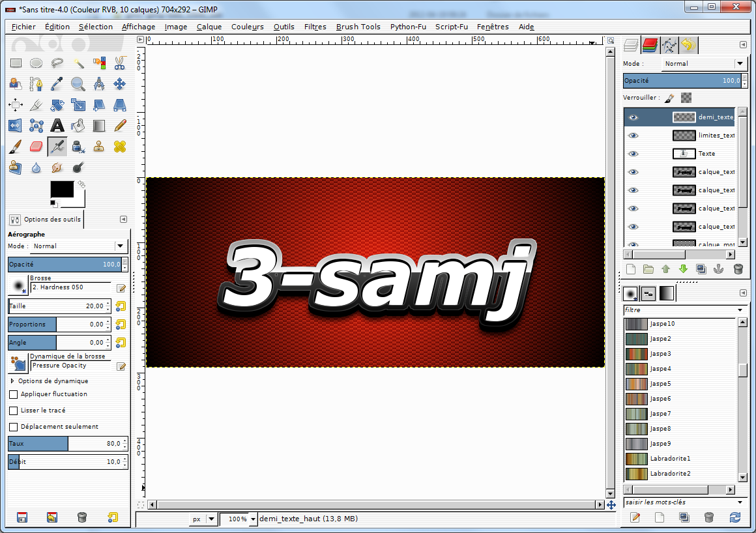Save tool options preset
Viewport: 756px width, 533px height.
22,517
